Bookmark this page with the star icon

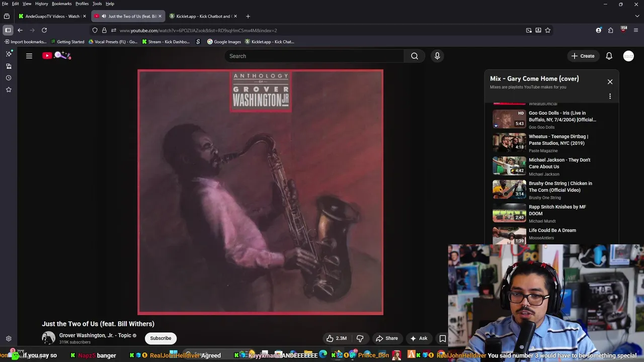pos(548,30)
